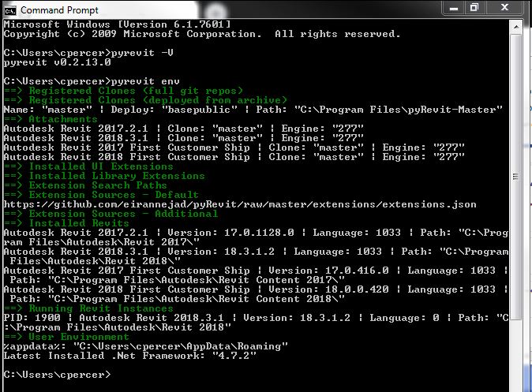
Task: Click the 'Autodesk Revit 2018.3.1 | Clone' line
Action: (184, 138)
